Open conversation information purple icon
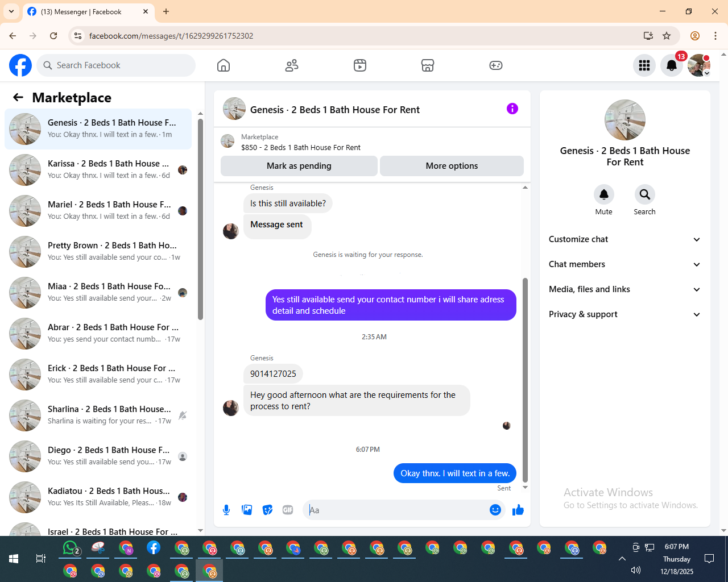 tap(512, 109)
